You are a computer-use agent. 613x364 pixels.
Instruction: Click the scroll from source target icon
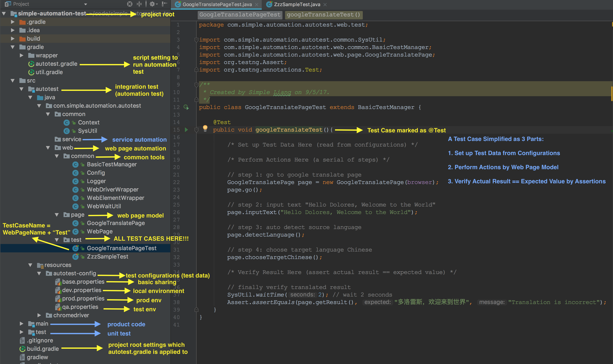[130, 4]
